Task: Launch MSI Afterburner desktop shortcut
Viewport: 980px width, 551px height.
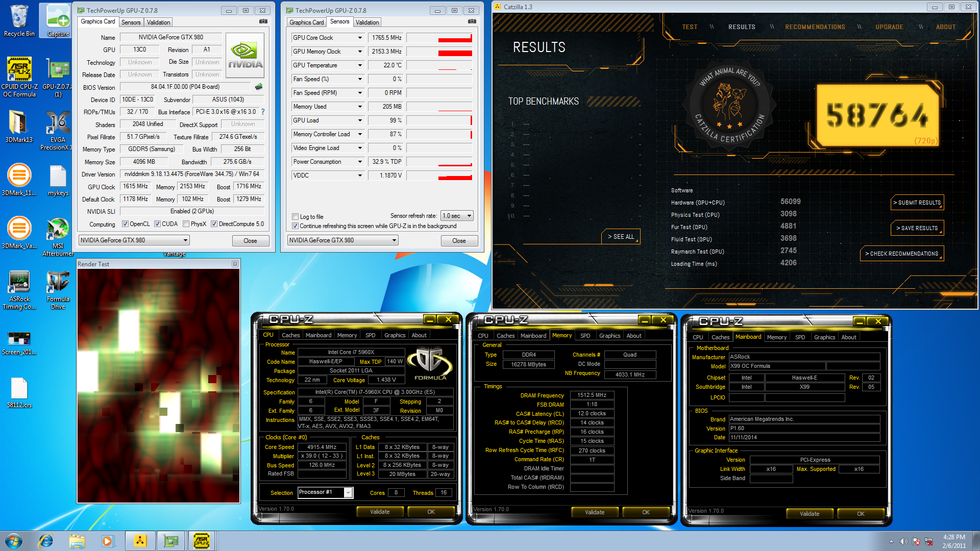Action: point(58,236)
